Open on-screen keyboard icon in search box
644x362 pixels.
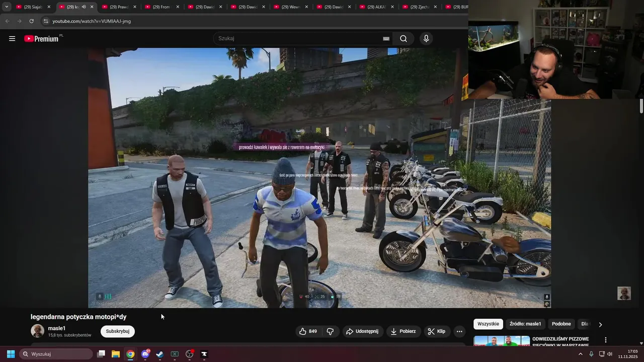[x=386, y=39]
